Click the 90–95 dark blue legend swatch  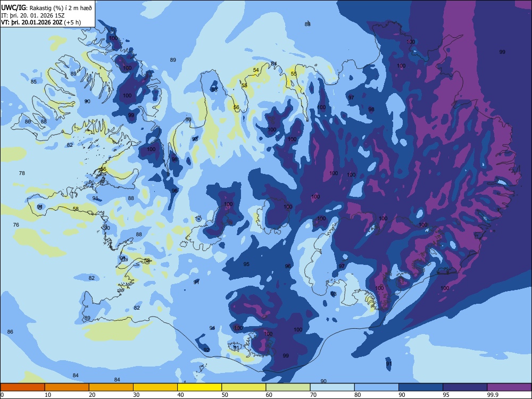421,387
